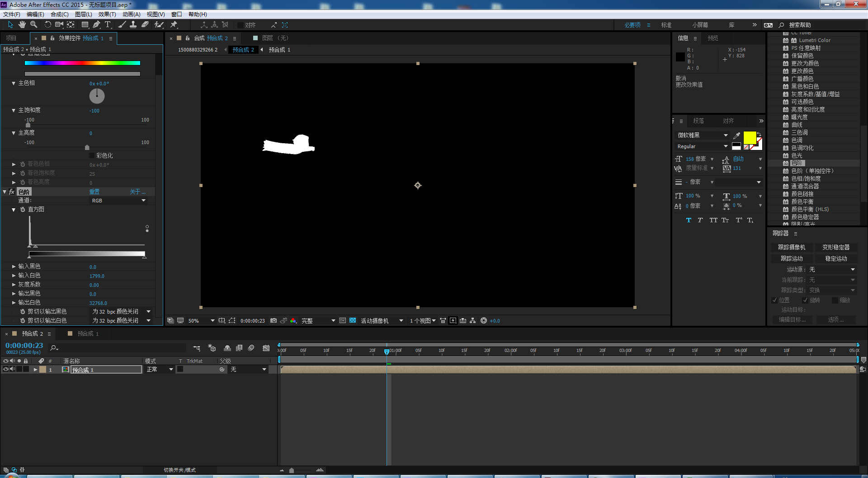Toggle fast previews lightning icon
868x478 pixels.
453,321
